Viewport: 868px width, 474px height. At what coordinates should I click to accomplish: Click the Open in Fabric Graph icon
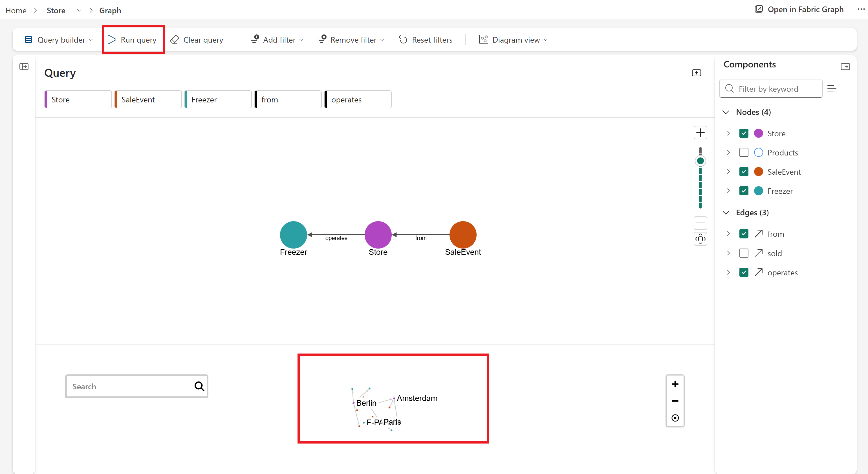[x=759, y=9]
